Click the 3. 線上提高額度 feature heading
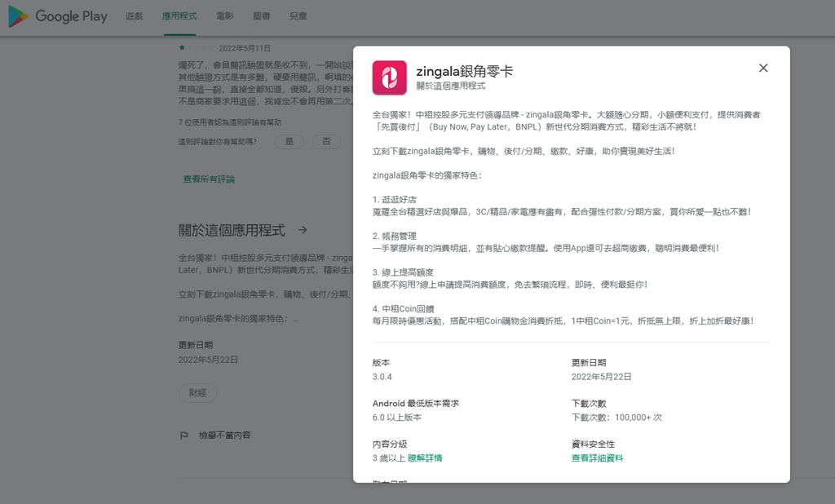Image resolution: width=835 pixels, height=504 pixels. tap(403, 272)
